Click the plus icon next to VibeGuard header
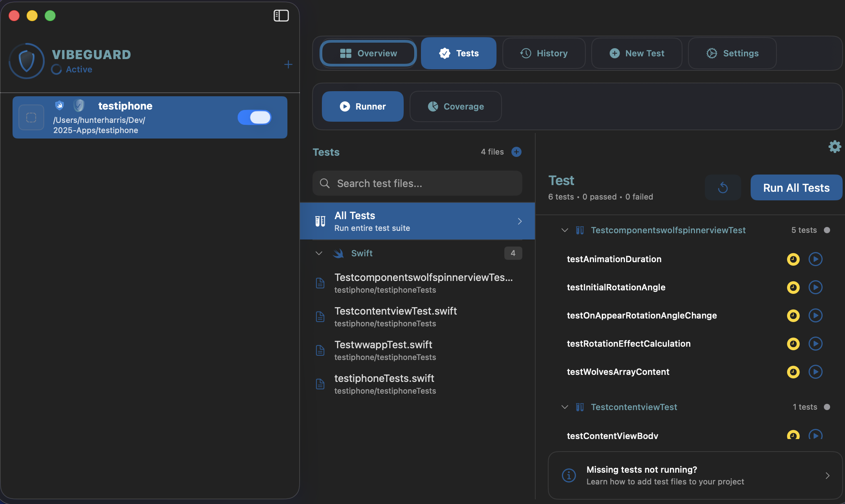 click(288, 65)
